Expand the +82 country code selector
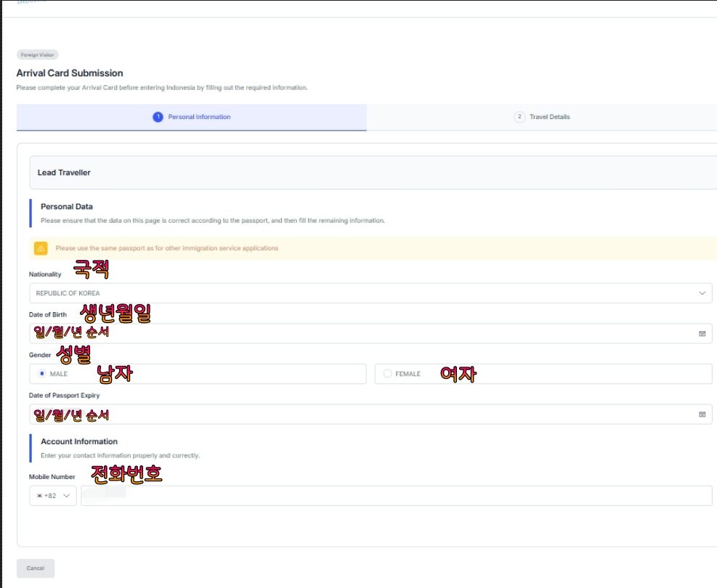 [x=53, y=496]
